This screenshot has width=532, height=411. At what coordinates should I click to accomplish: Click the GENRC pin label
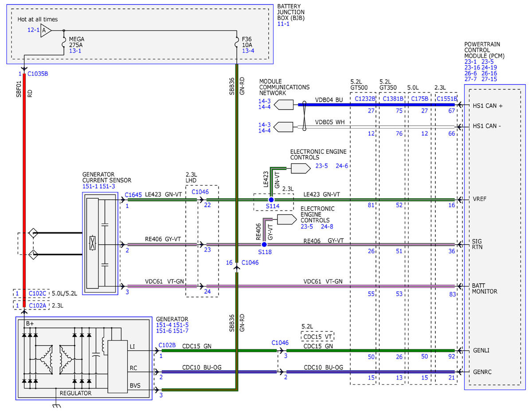[x=482, y=371]
